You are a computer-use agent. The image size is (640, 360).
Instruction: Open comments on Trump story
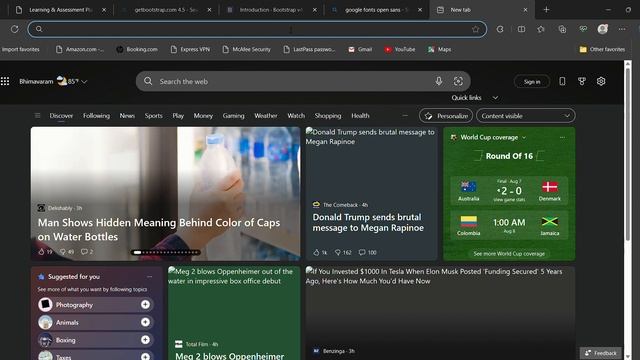point(362,253)
